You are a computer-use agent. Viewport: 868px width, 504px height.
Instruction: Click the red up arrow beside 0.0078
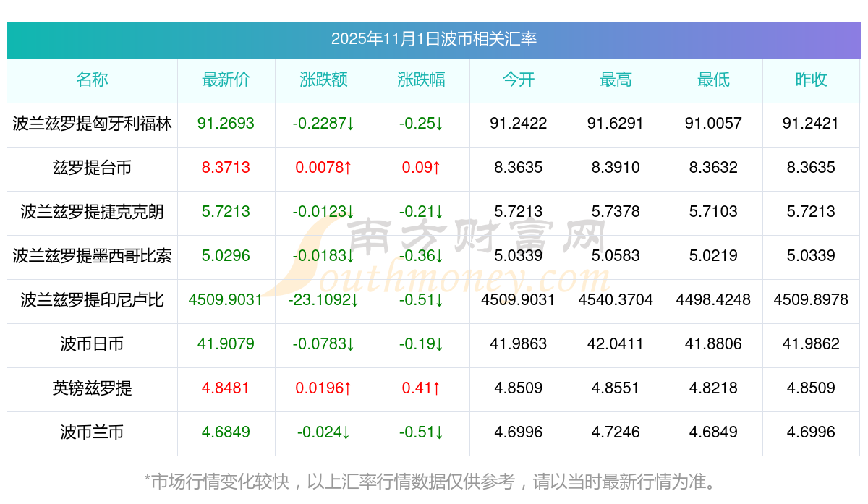click(347, 168)
